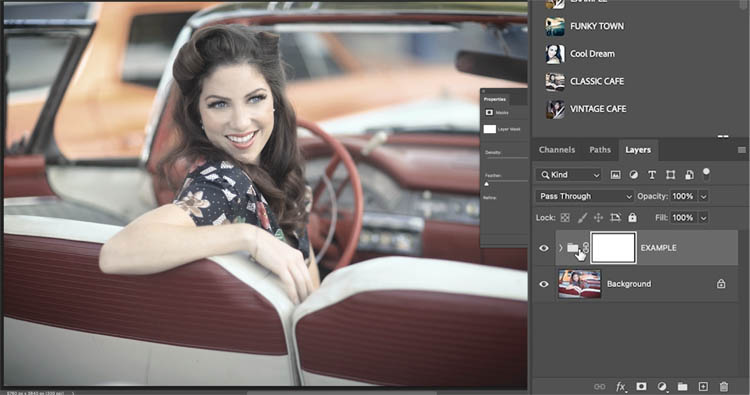Add a layer mask icon

[x=641, y=386]
